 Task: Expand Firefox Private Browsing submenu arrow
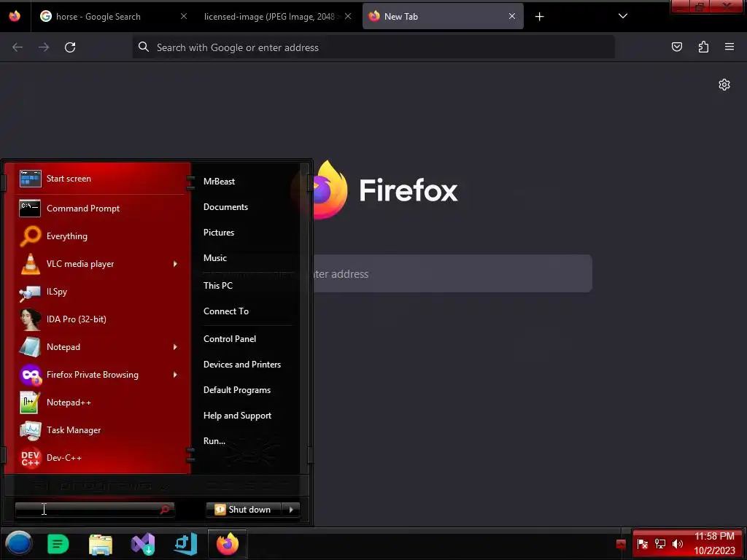175,375
